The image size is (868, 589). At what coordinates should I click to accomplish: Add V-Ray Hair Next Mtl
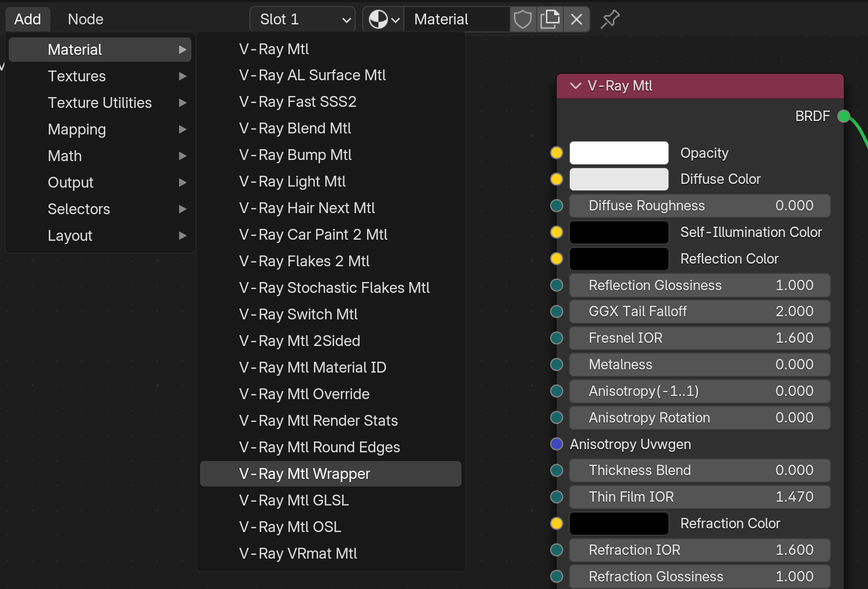point(331,208)
